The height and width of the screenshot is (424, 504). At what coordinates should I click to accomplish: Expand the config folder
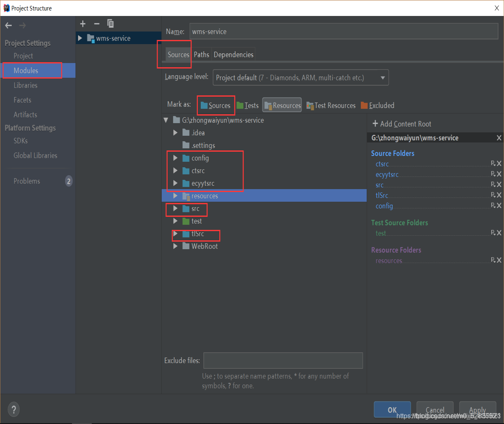pyautogui.click(x=176, y=158)
